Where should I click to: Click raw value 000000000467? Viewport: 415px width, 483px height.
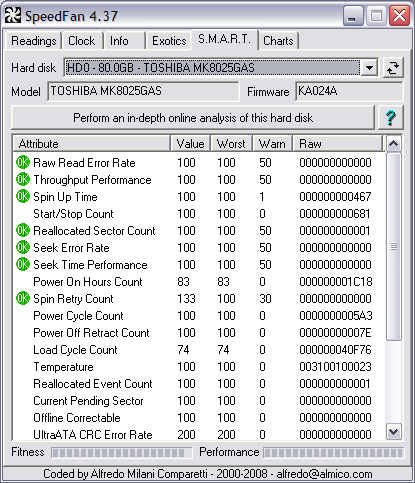coord(335,196)
